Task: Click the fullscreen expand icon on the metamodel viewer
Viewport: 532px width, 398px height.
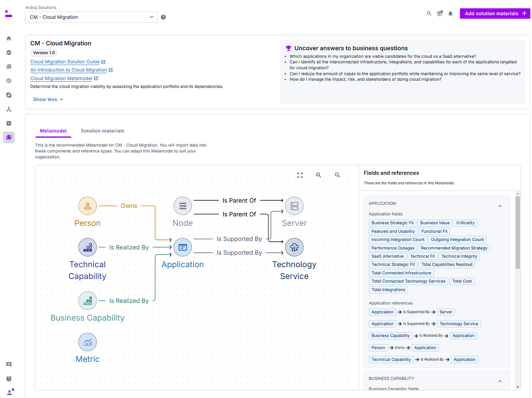Action: (299, 175)
